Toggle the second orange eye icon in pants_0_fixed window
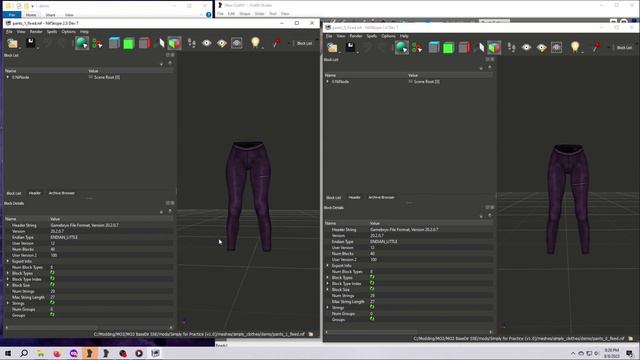 coord(542,47)
